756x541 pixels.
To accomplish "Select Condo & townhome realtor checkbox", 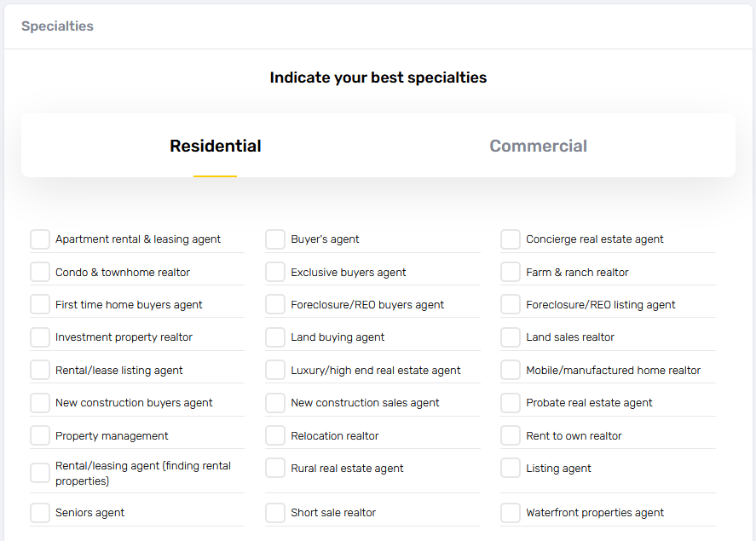I will [40, 273].
